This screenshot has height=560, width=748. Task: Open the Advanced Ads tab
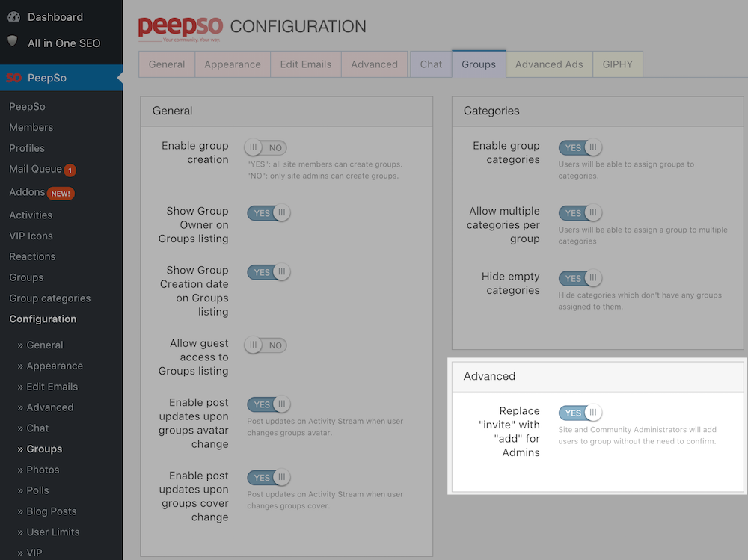tap(549, 64)
